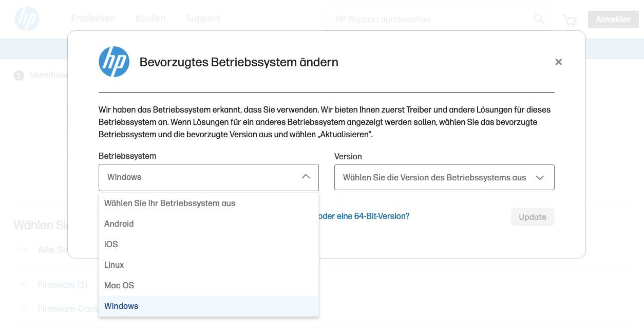This screenshot has width=644, height=332.
Task: Choose Mac OS in the operating system list
Action: [209, 285]
